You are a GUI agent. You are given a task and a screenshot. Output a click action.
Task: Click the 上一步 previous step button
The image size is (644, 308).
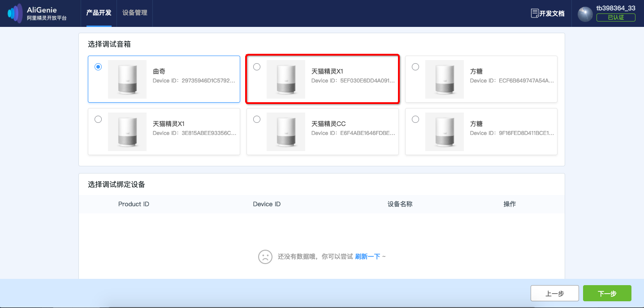pyautogui.click(x=555, y=294)
